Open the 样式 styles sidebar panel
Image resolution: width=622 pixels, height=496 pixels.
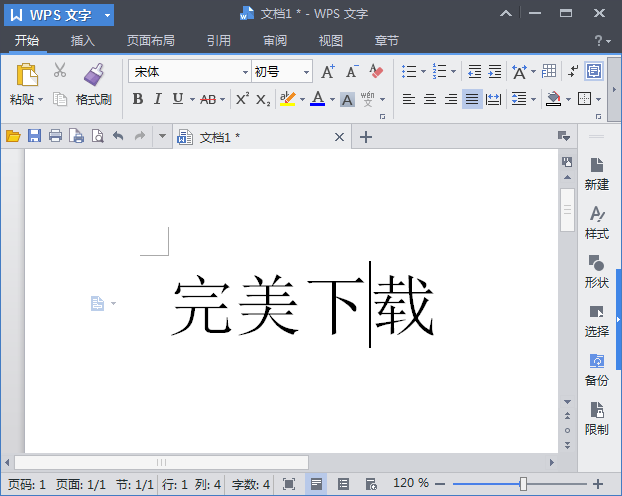click(x=596, y=221)
